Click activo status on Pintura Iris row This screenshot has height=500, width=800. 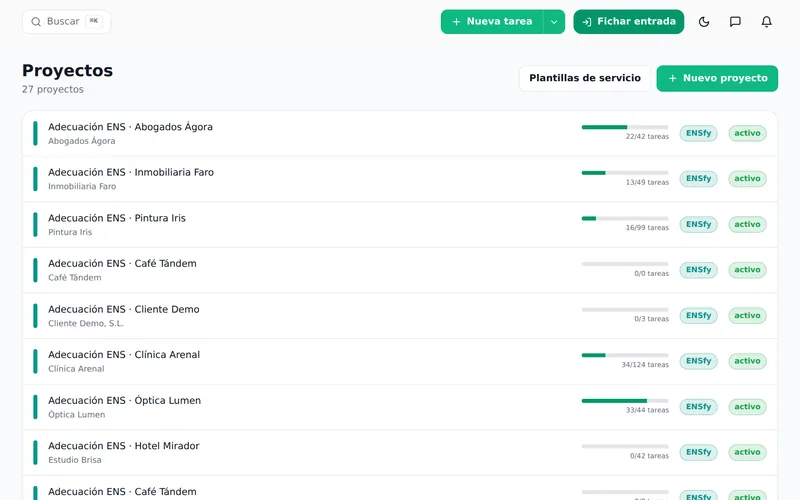[747, 224]
